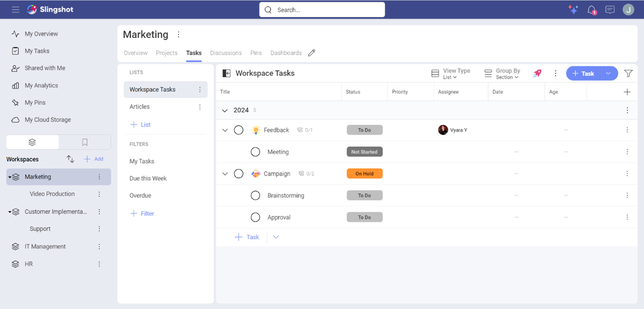The image size is (644, 309).
Task: Collapse Customer Implementation workspace tree
Action: [9, 212]
